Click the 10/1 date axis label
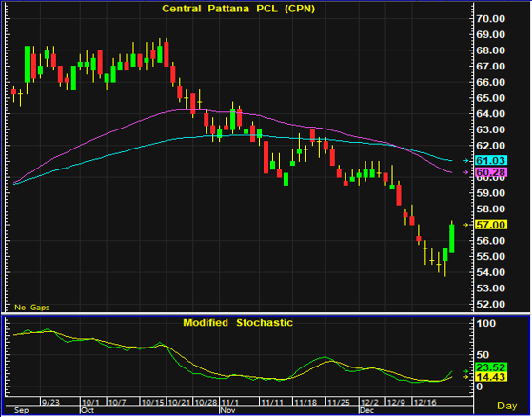Image resolution: width=532 pixels, height=417 pixels. (x=90, y=402)
